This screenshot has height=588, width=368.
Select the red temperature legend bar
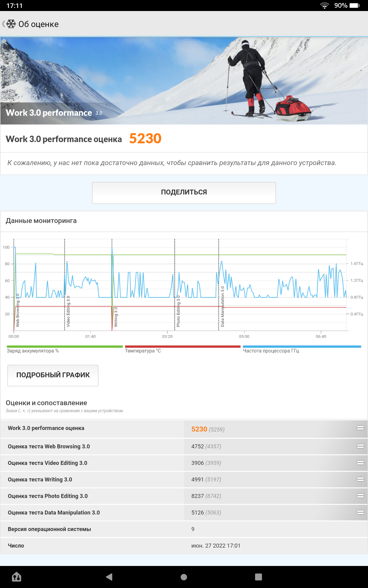(x=183, y=347)
